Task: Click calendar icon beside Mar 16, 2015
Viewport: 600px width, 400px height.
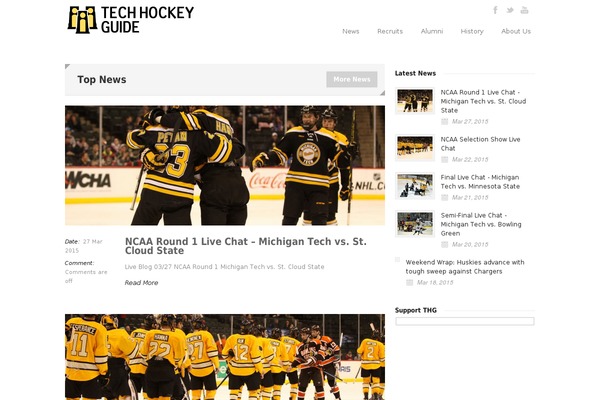Action: [x=409, y=282]
